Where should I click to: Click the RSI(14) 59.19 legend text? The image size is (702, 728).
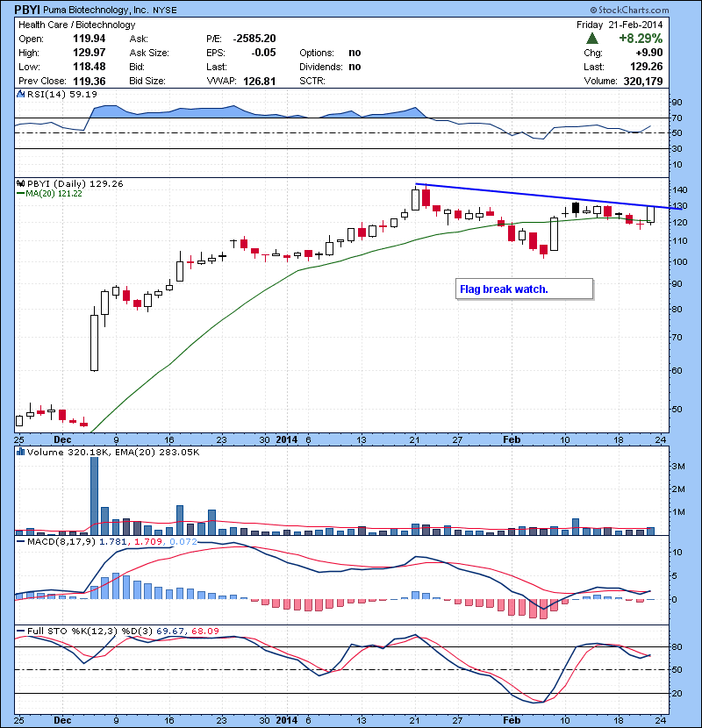(62, 94)
